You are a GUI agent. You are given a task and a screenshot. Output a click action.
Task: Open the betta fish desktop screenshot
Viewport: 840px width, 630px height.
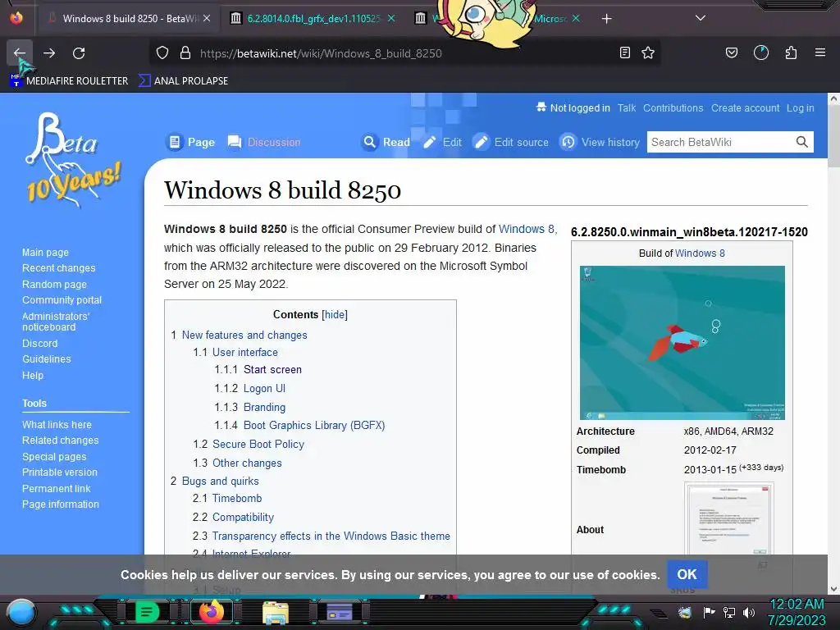682,343
